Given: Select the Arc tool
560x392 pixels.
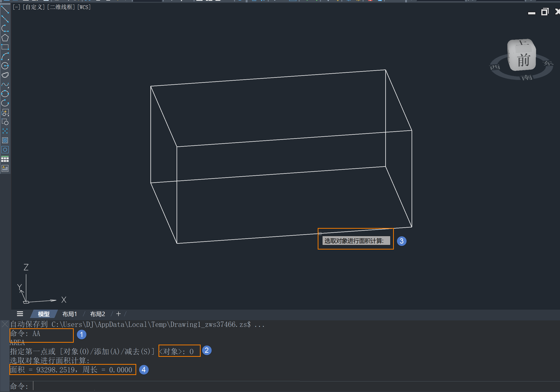Looking at the screenshot, I should point(5,56).
